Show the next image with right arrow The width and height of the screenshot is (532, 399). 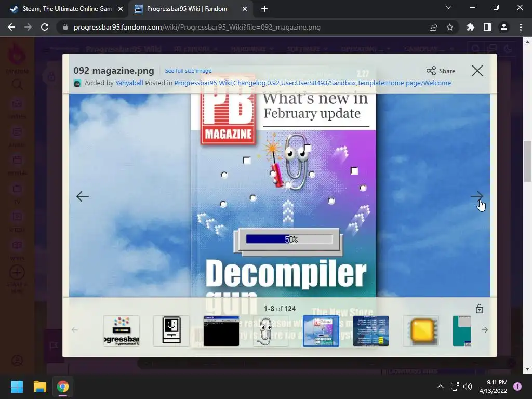point(477,196)
